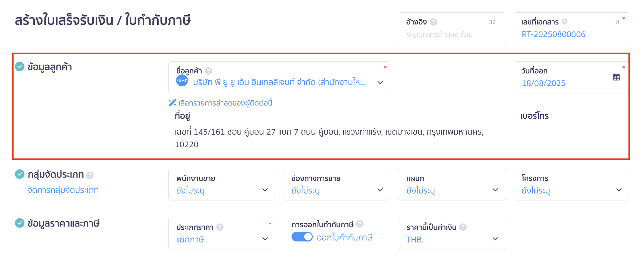This screenshot has height=258, width=644.
Task: Open the customer name dropdown chevron
Action: pyautogui.click(x=380, y=82)
